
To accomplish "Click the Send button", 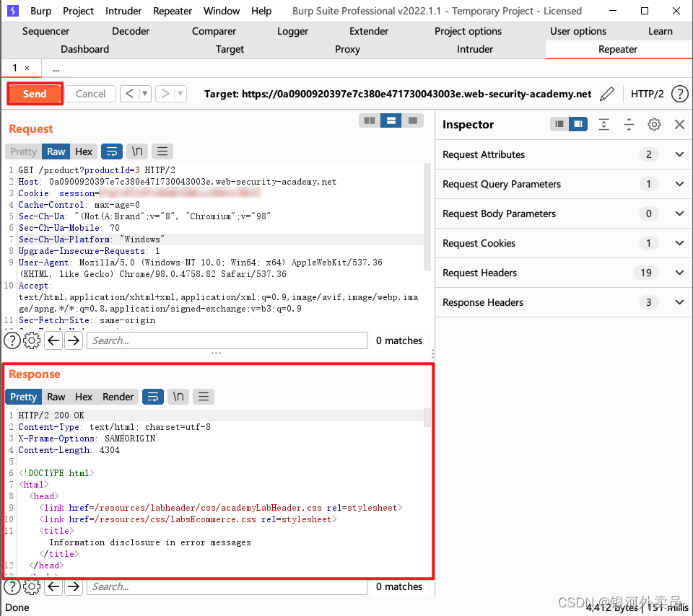I will [35, 94].
